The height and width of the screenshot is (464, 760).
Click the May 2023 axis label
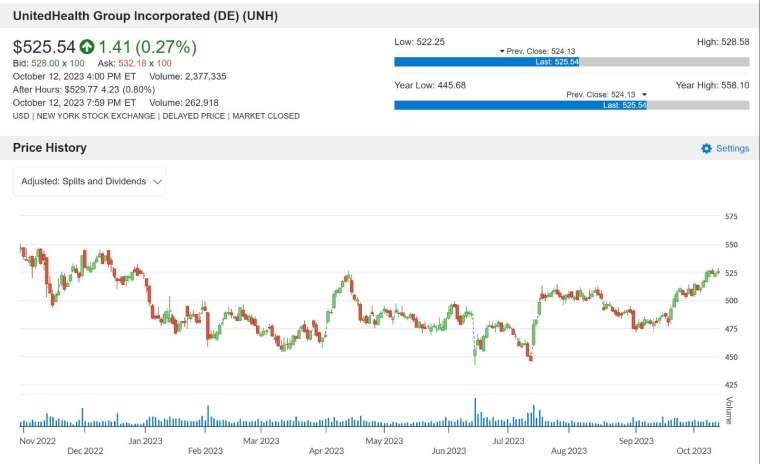(x=384, y=441)
